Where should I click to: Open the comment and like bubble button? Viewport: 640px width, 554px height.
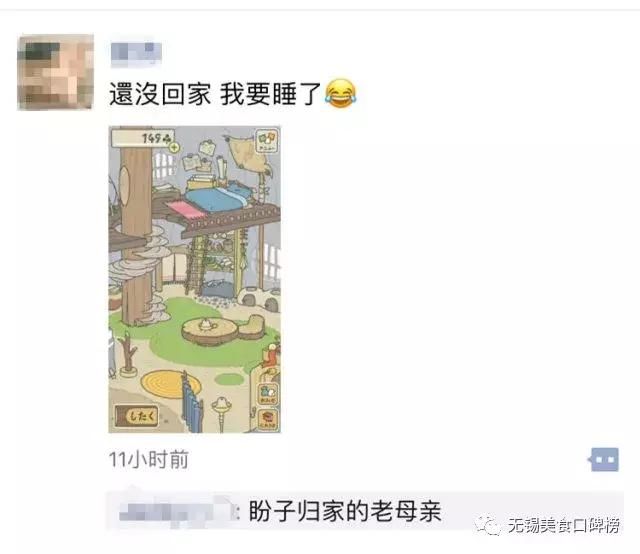[x=604, y=459]
